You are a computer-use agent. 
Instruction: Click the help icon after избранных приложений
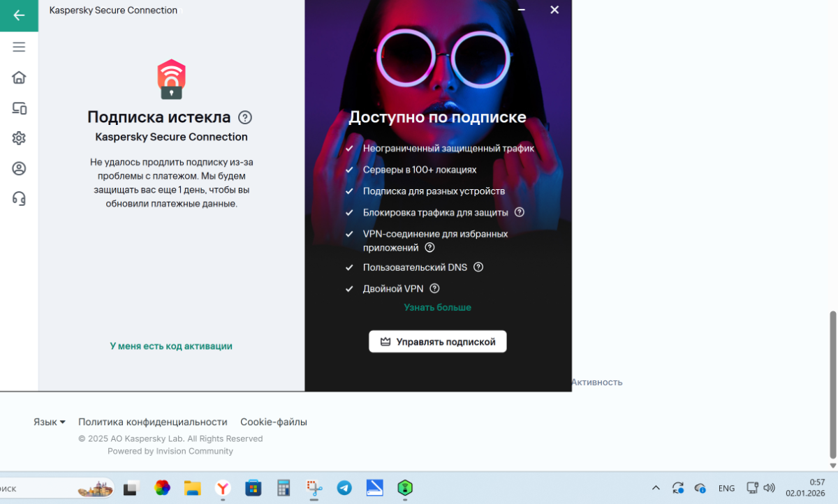(430, 247)
